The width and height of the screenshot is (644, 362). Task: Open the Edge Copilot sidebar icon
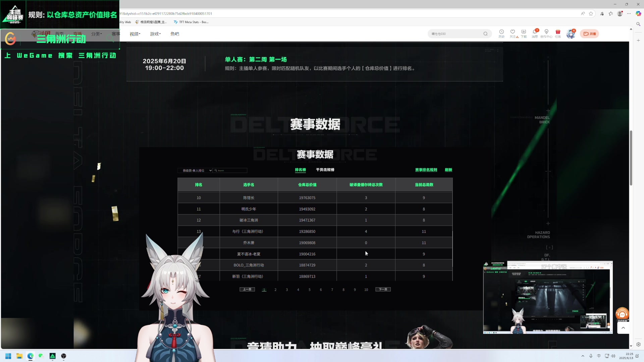pos(638,14)
